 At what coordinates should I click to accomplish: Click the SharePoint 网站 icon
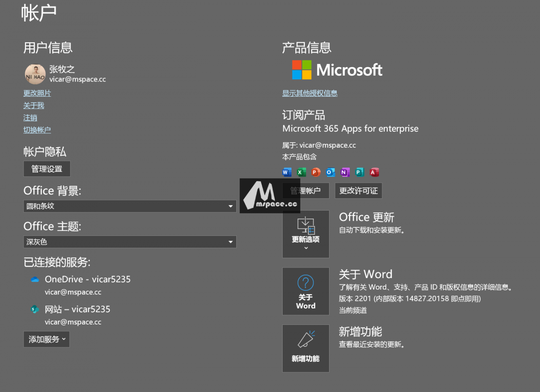click(x=35, y=309)
